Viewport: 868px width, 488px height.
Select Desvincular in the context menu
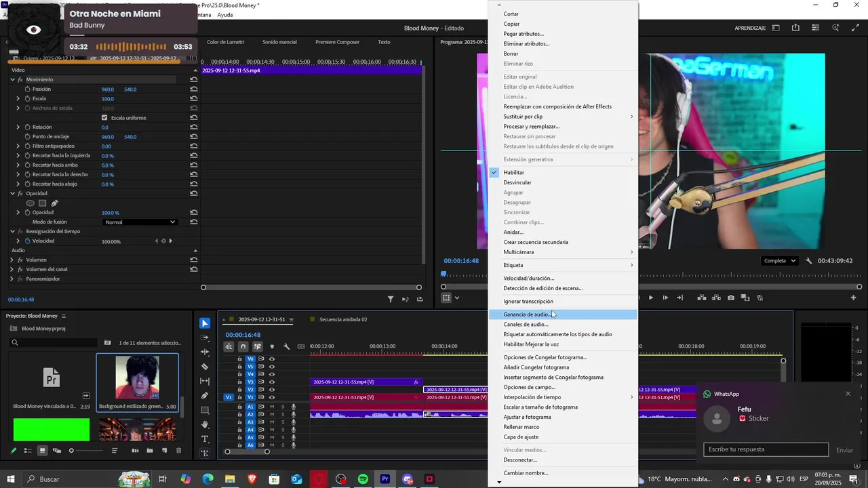(563, 182)
